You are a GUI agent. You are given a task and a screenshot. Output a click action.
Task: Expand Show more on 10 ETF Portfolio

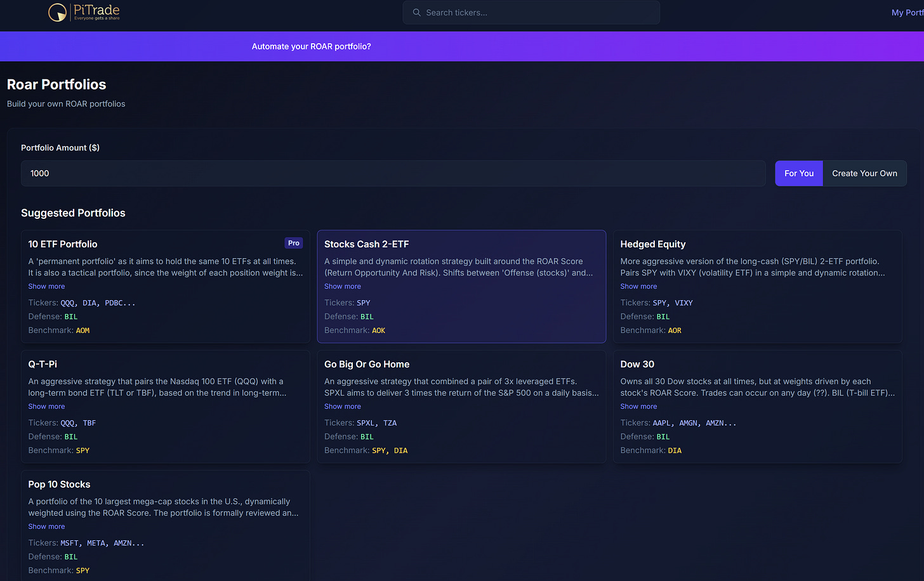pyautogui.click(x=46, y=287)
